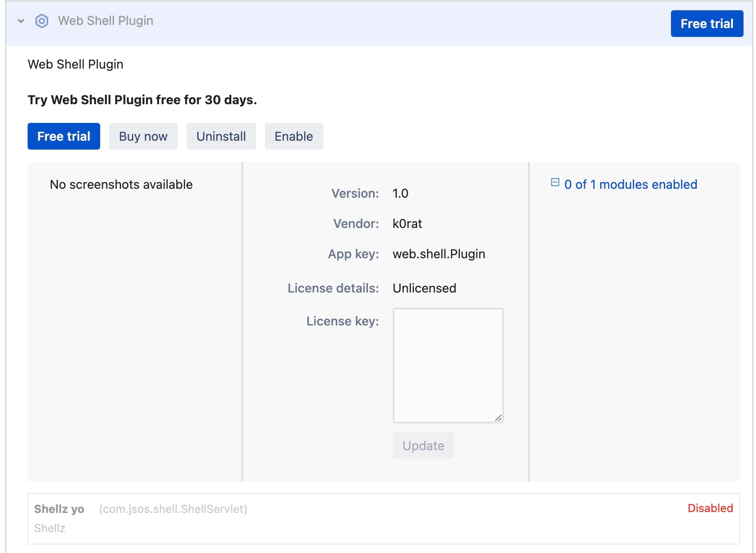Click the Shellz module description text
The image size is (756, 553).
[50, 528]
